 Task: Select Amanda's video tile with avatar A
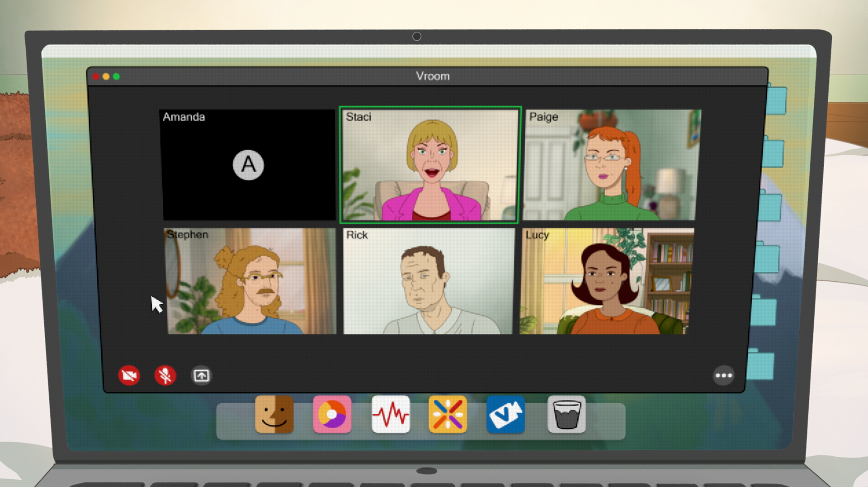[x=248, y=165]
